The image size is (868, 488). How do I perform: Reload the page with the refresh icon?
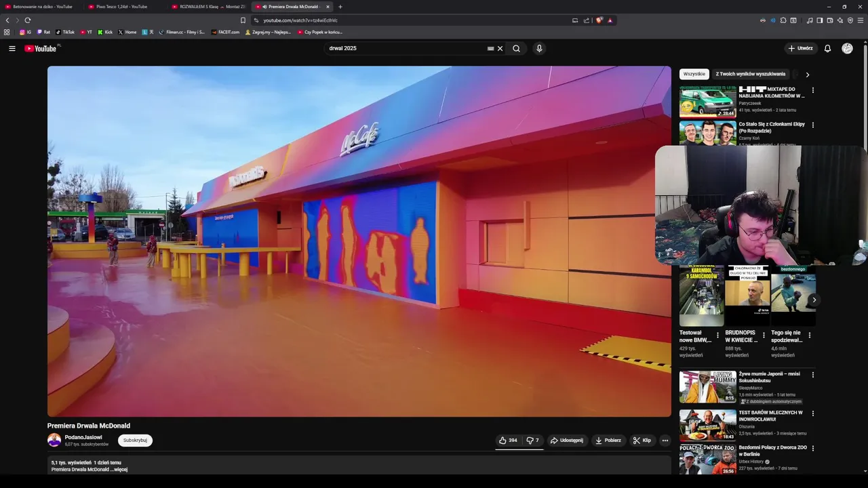click(28, 20)
